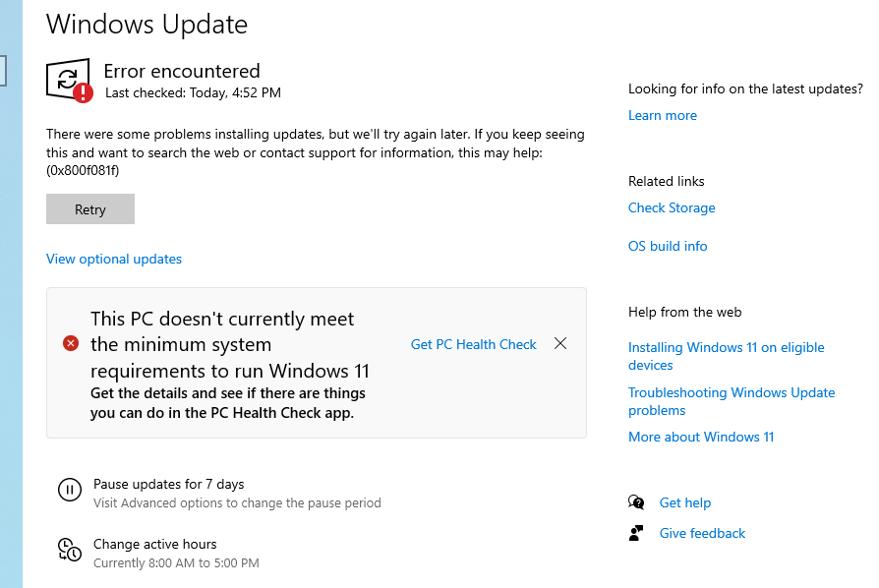Open the Check Storage link
879x588 pixels.
(x=672, y=207)
